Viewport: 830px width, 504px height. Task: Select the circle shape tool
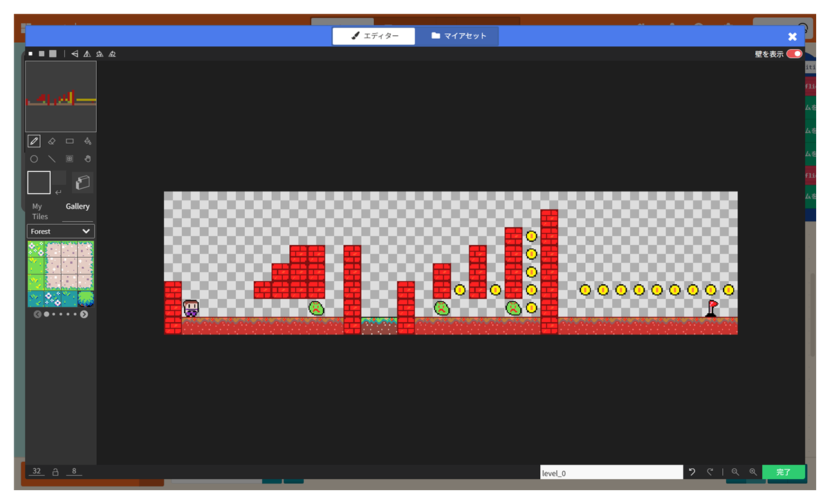[x=33, y=159]
